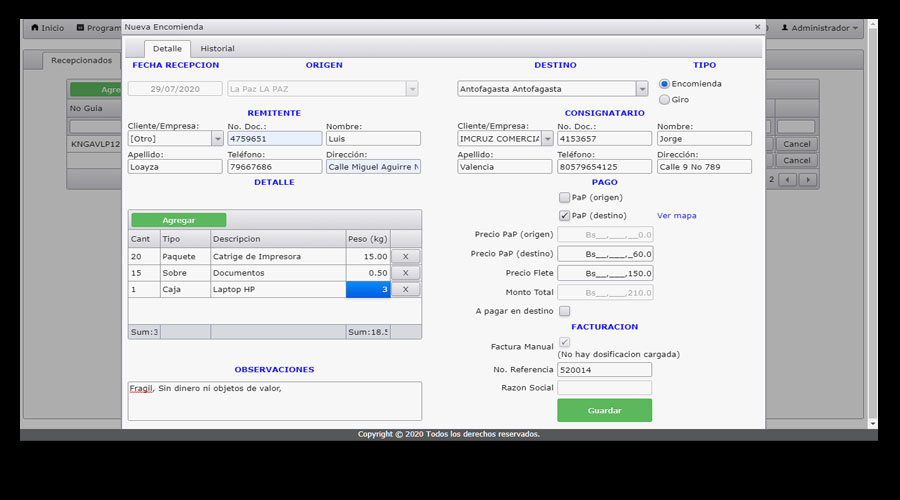
Task: Click consignatario Dirección field Calle 9 No 789
Action: tap(704, 167)
